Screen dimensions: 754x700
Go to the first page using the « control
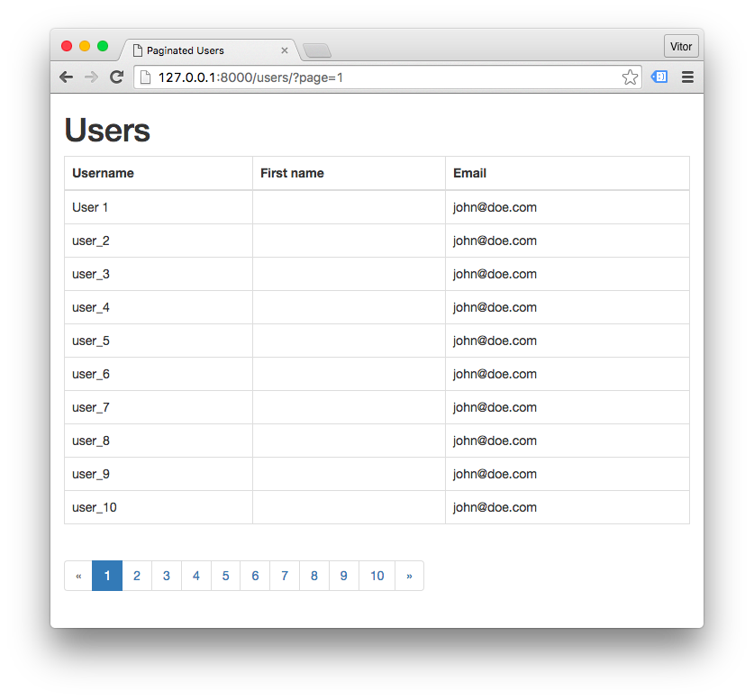coord(77,576)
